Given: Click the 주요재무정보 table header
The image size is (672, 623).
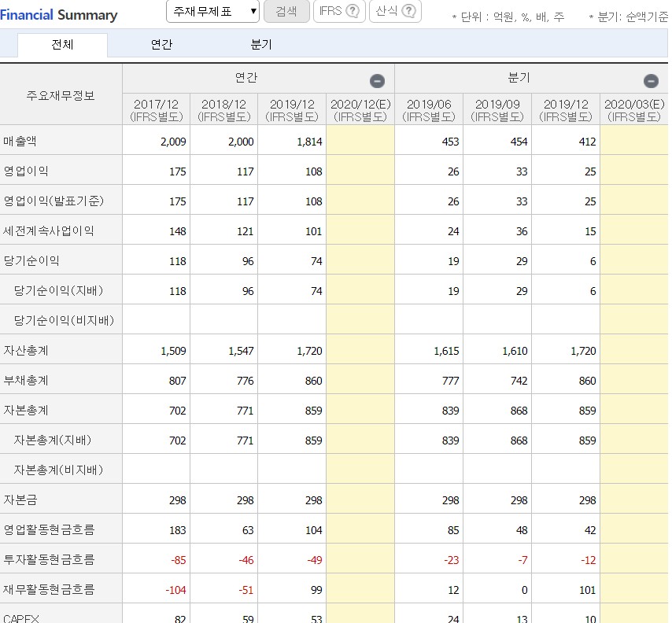Looking at the screenshot, I should [61, 95].
